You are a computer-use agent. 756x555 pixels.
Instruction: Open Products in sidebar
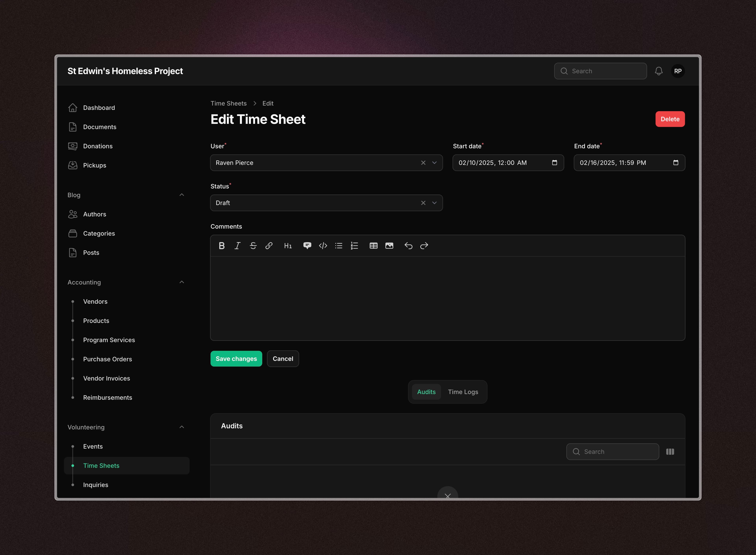(x=127, y=320)
